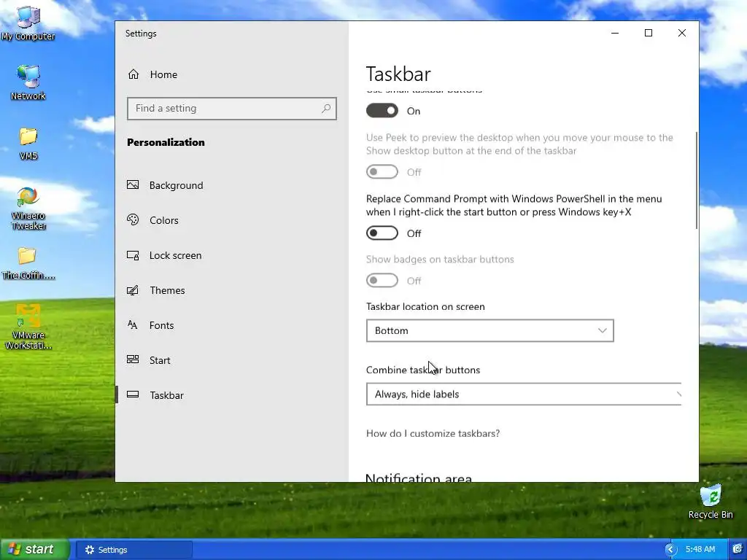Minimize the Settings window
This screenshot has width=747, height=560.
(x=615, y=33)
